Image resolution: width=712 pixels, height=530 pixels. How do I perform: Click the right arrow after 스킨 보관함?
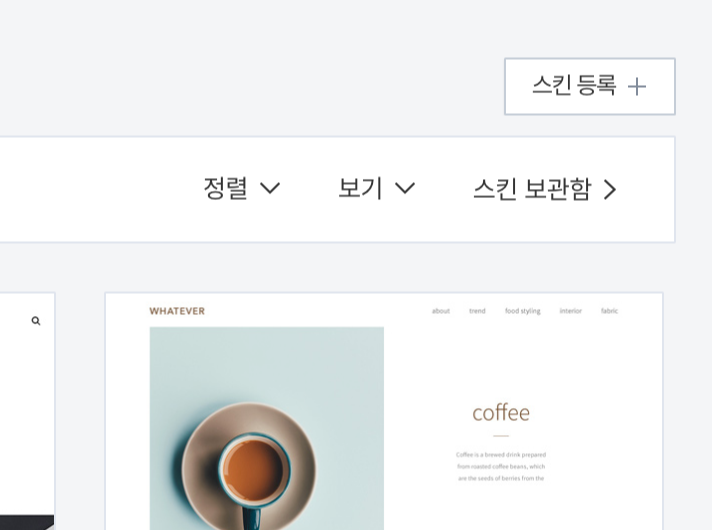(x=610, y=189)
